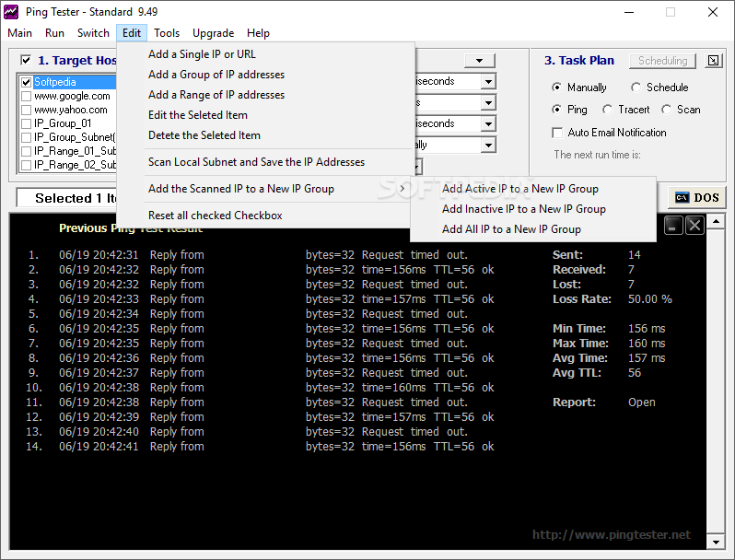Image resolution: width=735 pixels, height=560 pixels.
Task: Click the '1. Target Hos' heading
Action: click(76, 61)
